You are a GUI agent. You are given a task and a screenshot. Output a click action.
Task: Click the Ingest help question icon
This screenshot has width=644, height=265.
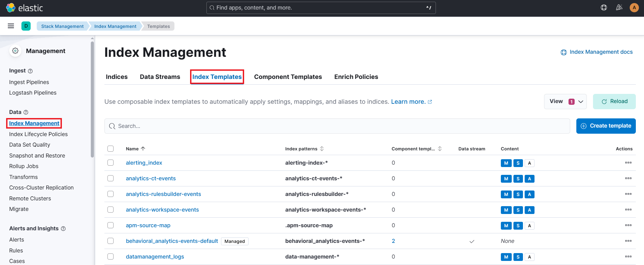pyautogui.click(x=30, y=71)
